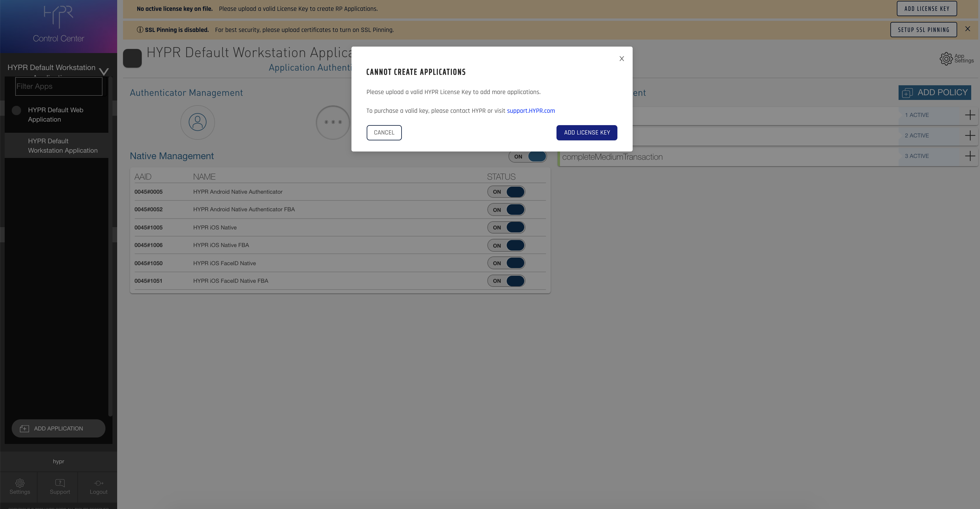
Task: Click the App Settings gear icon
Action: [x=946, y=59]
